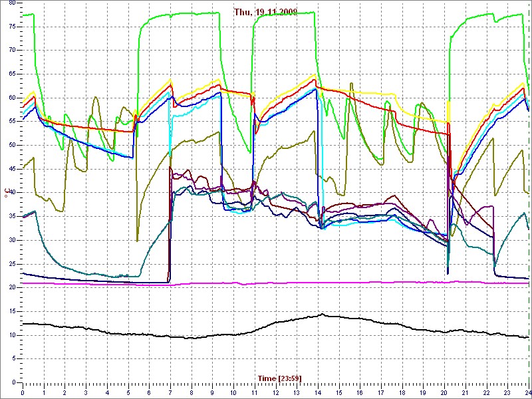The width and height of the screenshot is (532, 399).
Task: Select hour 22 on the time axis
Action: (487, 393)
